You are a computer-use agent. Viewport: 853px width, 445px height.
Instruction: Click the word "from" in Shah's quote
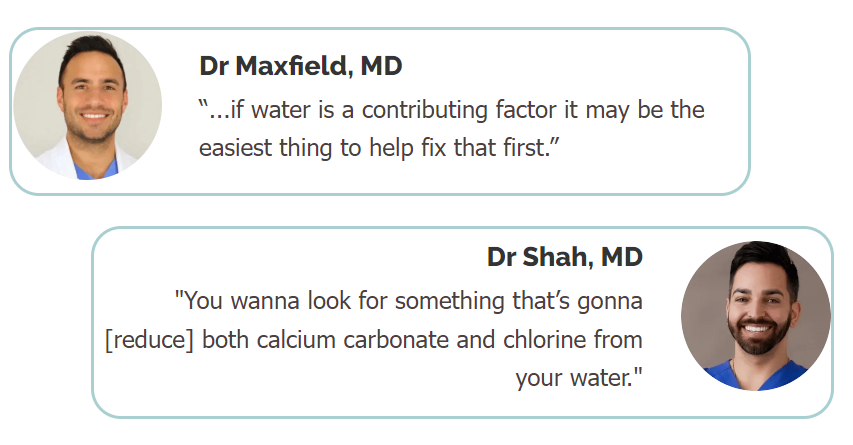pyautogui.click(x=618, y=339)
